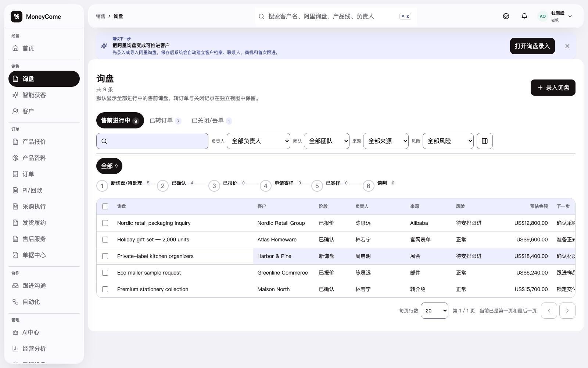
Task: Dismiss the 建议下一步 banner
Action: click(567, 46)
